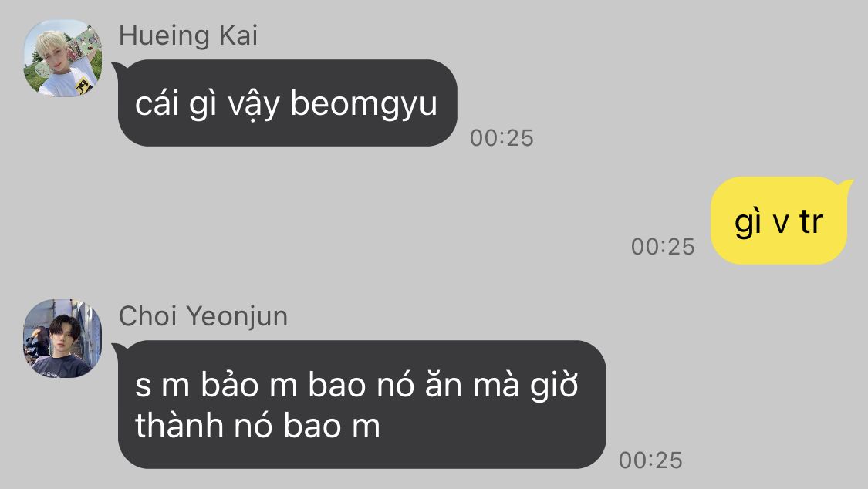The height and width of the screenshot is (489, 868).
Task: Select the yellow "gì v tr" message bubble
Action: 778,220
